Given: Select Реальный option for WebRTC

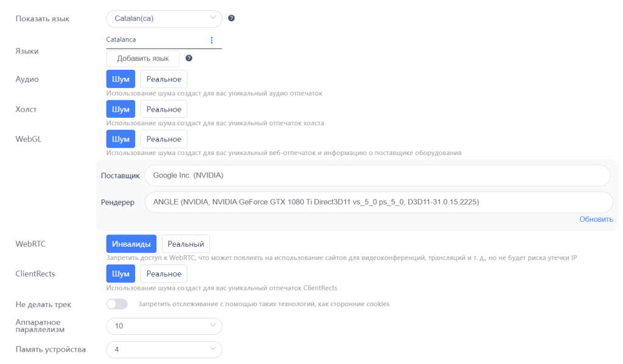Looking at the screenshot, I should [186, 244].
